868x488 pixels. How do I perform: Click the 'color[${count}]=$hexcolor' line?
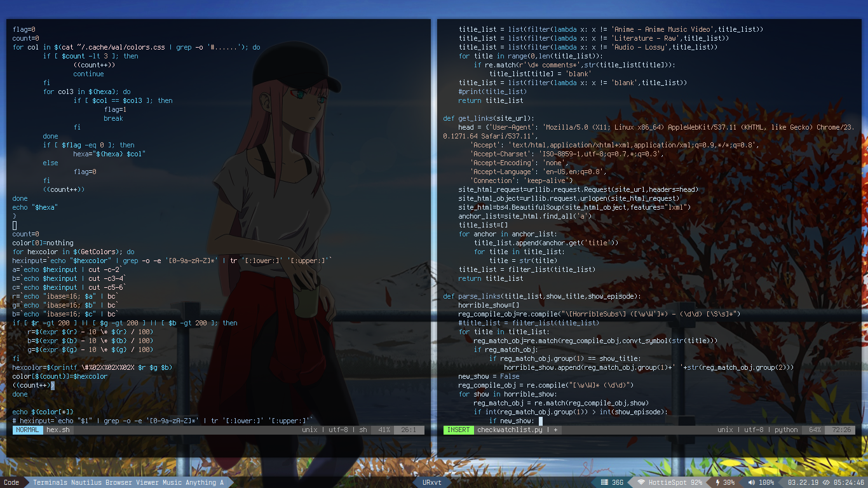point(60,376)
